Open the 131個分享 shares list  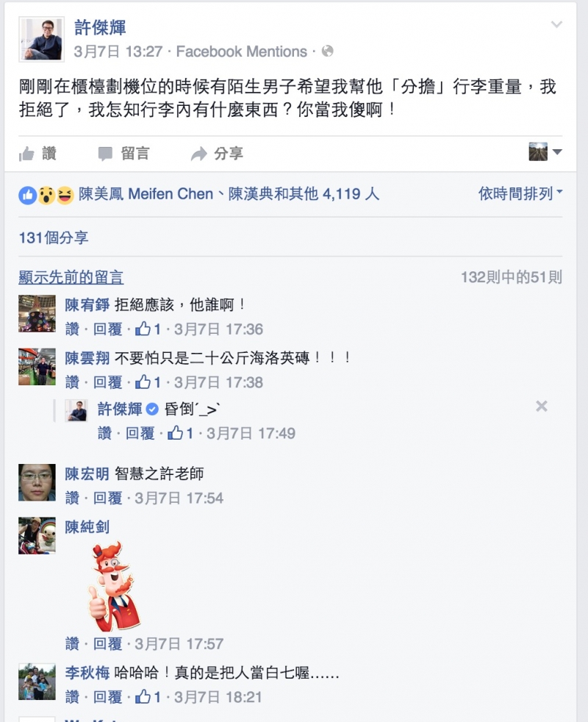(54, 237)
